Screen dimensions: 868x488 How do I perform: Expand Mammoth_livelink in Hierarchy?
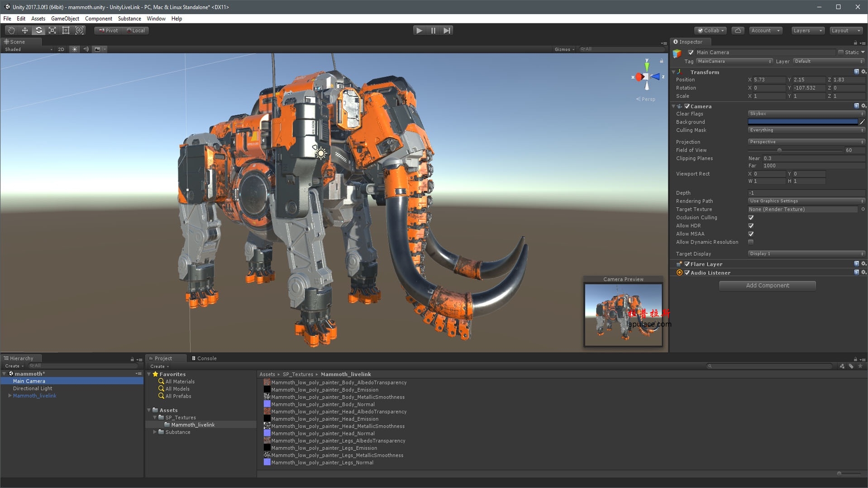click(x=10, y=396)
